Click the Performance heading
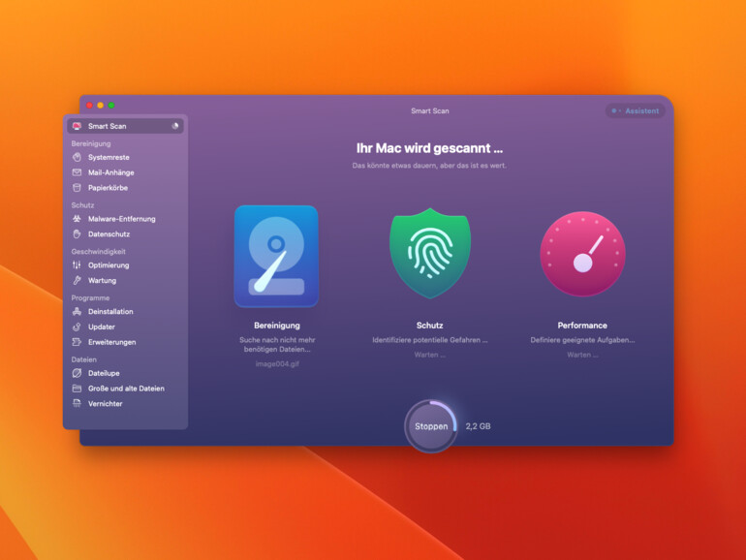This screenshot has height=560, width=746. [582, 326]
